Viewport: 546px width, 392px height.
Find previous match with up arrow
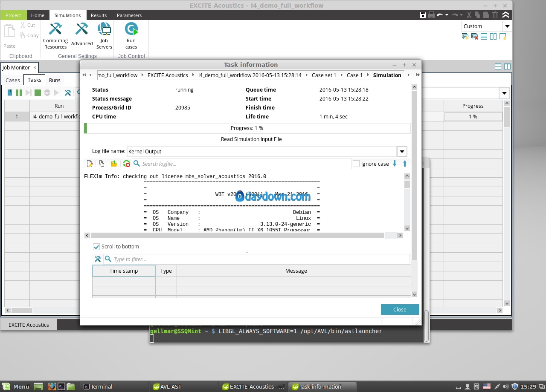(405, 164)
